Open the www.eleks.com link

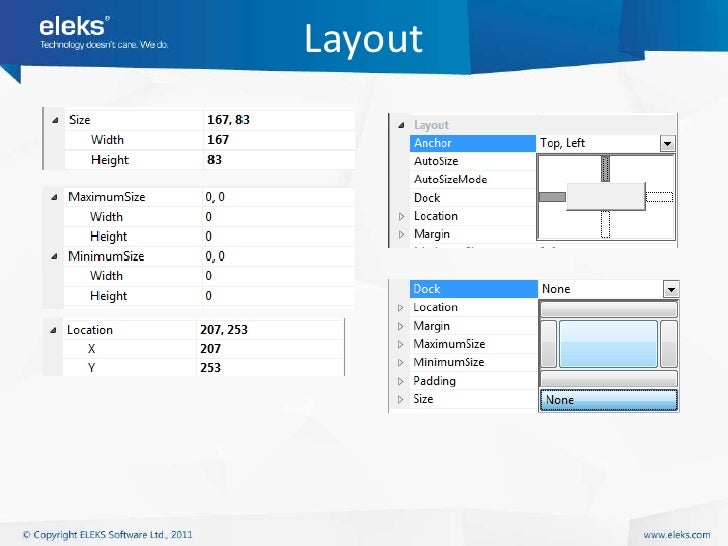[x=676, y=535]
